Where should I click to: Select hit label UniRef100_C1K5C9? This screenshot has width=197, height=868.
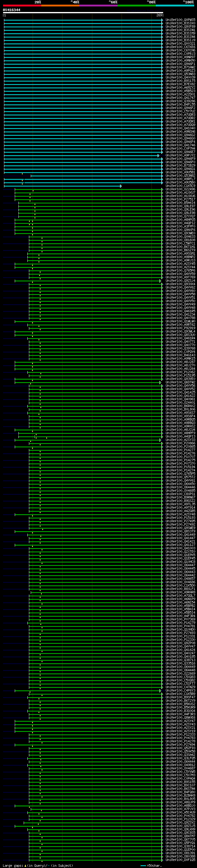tap(180, 186)
